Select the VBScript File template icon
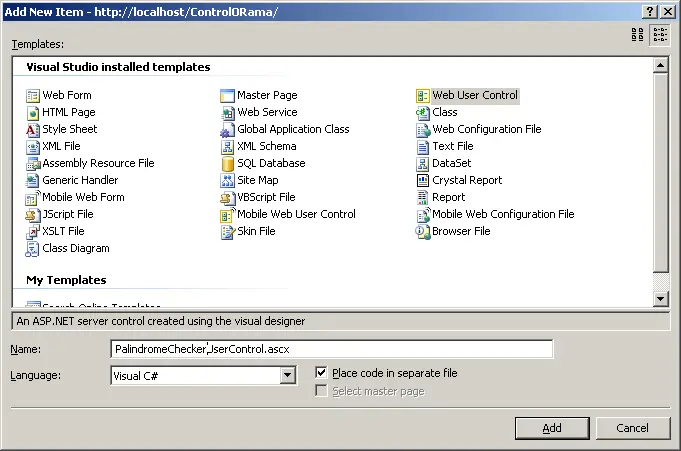 [x=228, y=198]
